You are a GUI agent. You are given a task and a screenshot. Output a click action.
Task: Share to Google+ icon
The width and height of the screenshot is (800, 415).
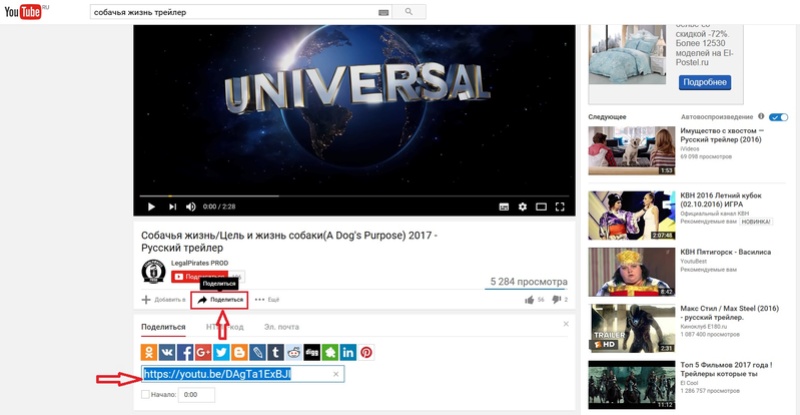point(203,352)
